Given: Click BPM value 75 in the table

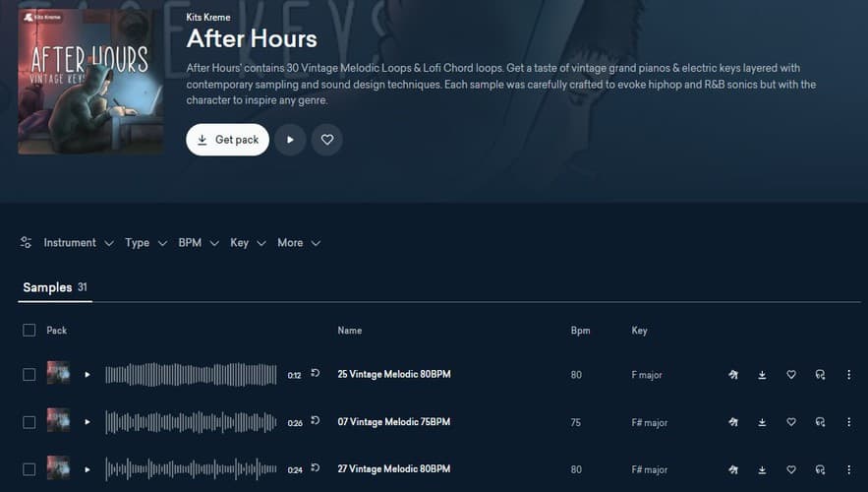Looking at the screenshot, I should point(576,423).
